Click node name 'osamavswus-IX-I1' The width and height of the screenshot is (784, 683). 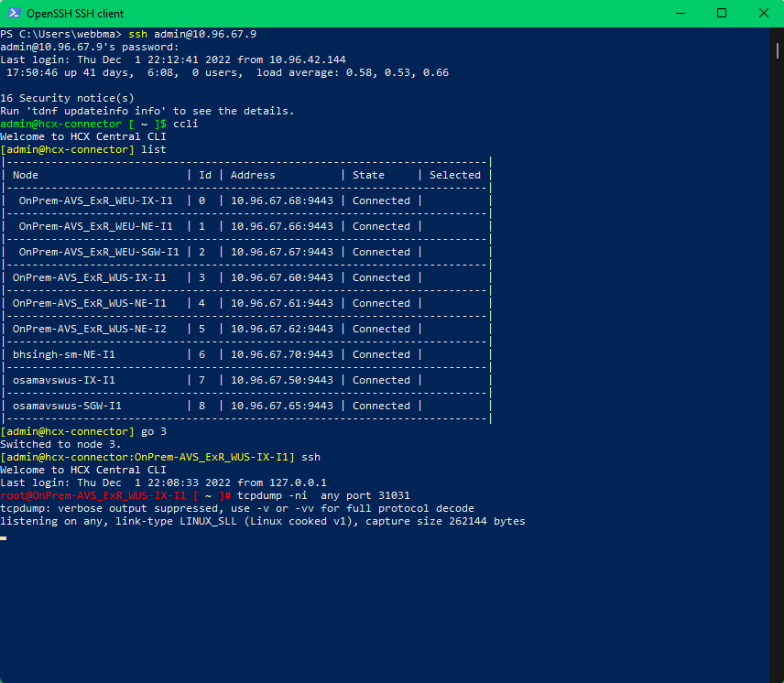coord(64,380)
